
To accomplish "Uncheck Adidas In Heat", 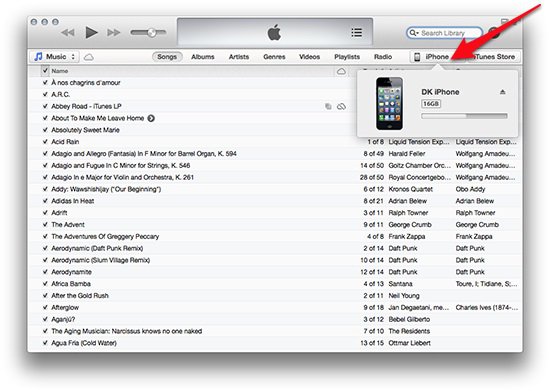I will 45,201.
